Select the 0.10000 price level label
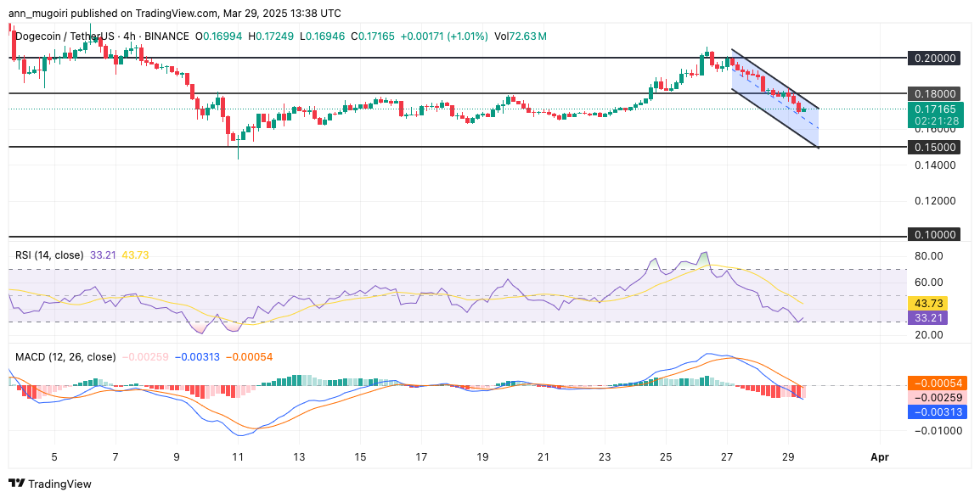Screen dimensions: 980x498 pyautogui.click(x=934, y=235)
